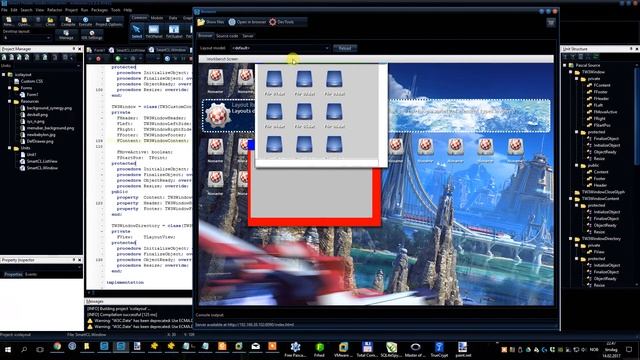Click the Close project toolbar icon
This screenshot has width=640, height=360.
pyautogui.click(x=50, y=21)
